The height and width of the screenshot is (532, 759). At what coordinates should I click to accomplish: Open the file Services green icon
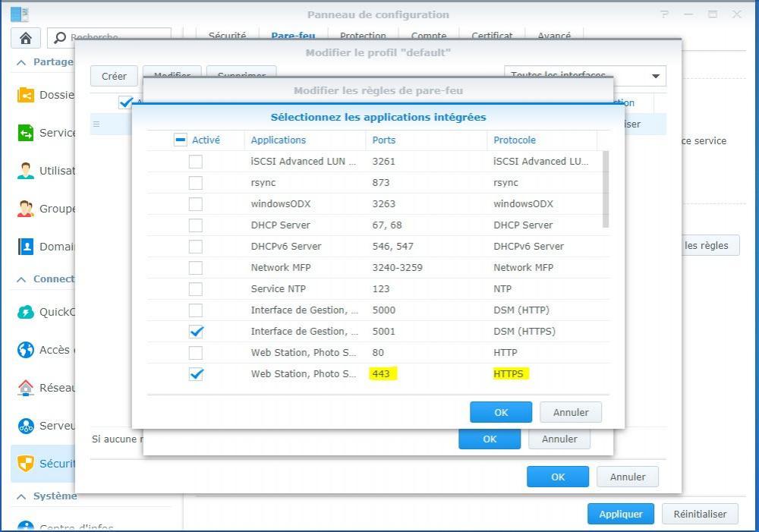tap(26, 133)
